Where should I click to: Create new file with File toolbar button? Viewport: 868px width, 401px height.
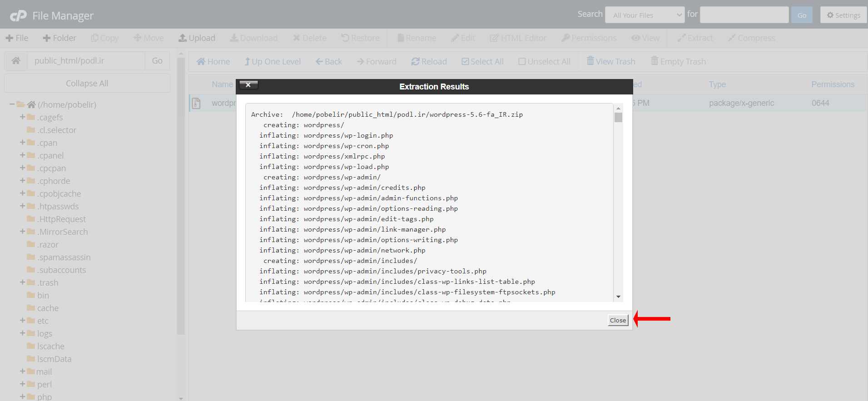[17, 38]
